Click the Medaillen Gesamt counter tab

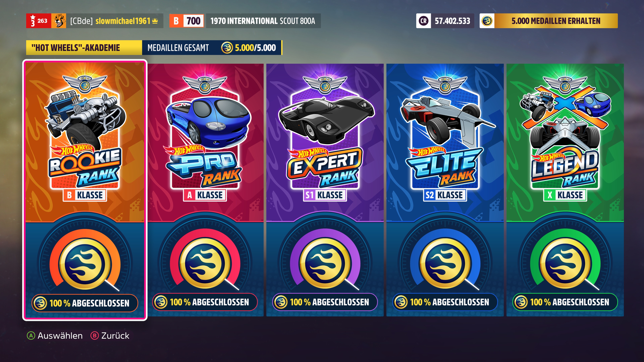click(212, 47)
